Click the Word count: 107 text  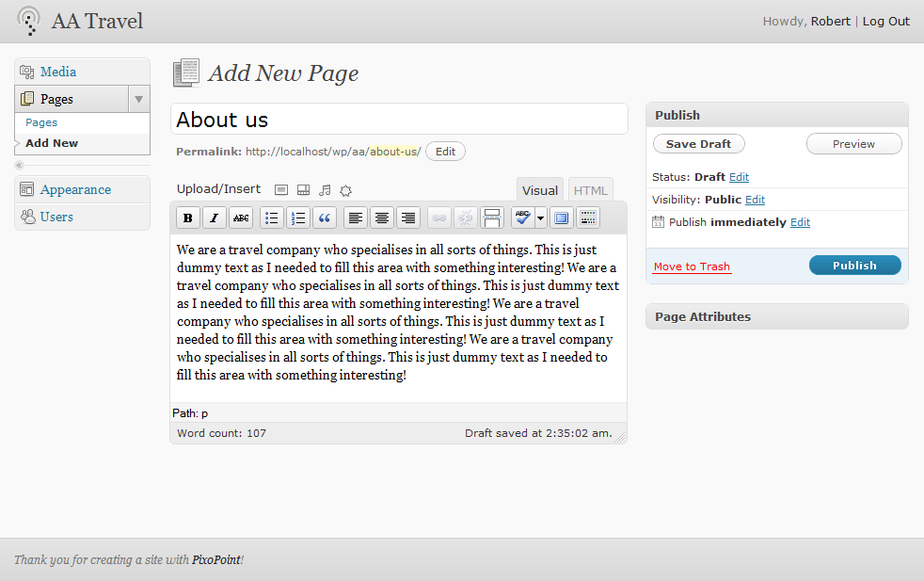(x=221, y=433)
